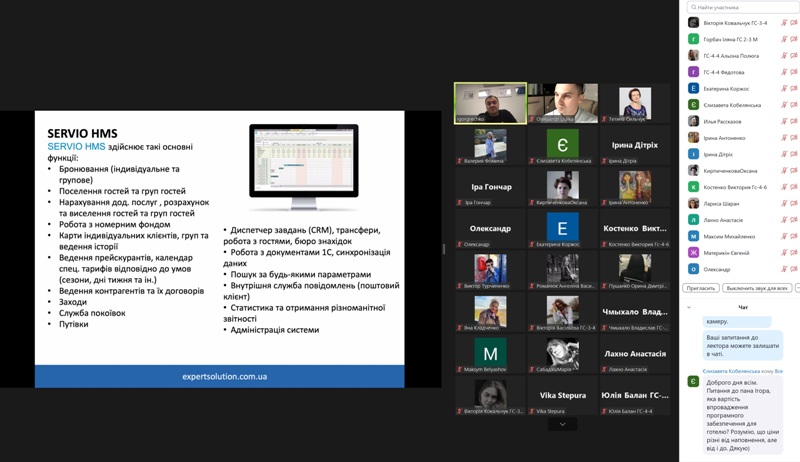Click slide bullet Служба покоївок
This screenshot has width=800, height=462.
[92, 313]
